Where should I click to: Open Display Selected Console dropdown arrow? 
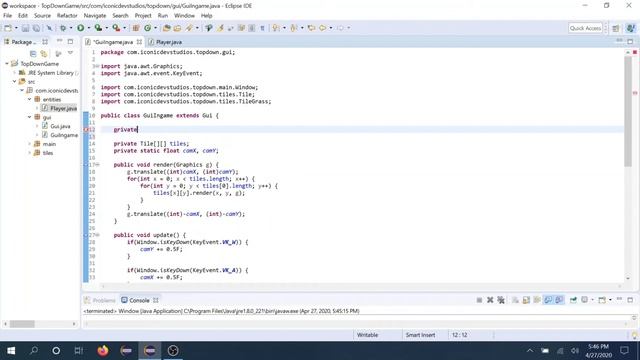pos(592,300)
